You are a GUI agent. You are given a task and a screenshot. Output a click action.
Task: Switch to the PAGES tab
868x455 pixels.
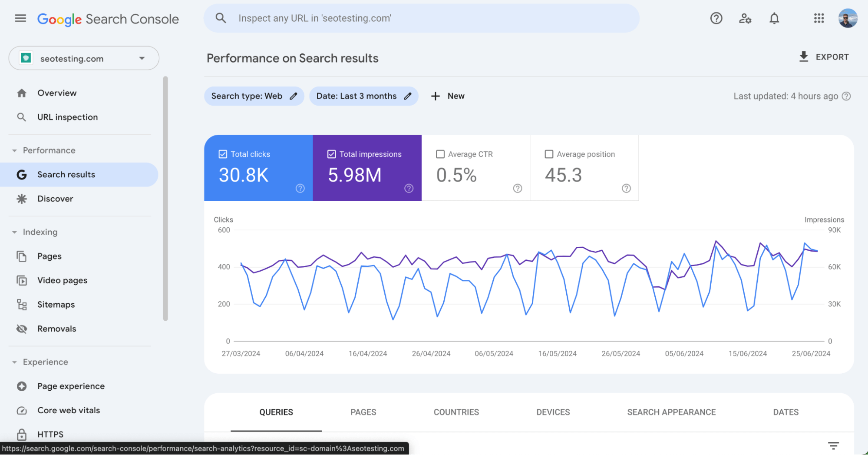tap(363, 412)
